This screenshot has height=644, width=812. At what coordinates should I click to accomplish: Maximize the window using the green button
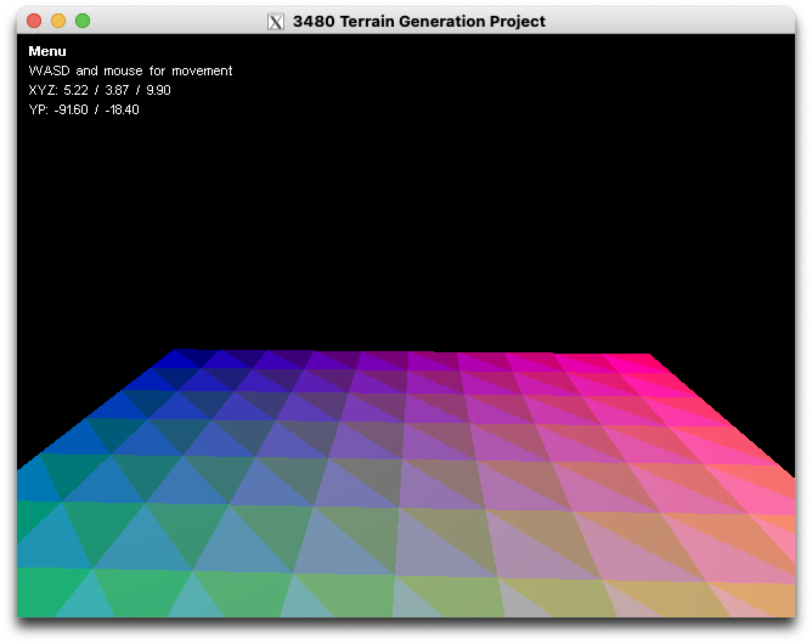pos(83,21)
